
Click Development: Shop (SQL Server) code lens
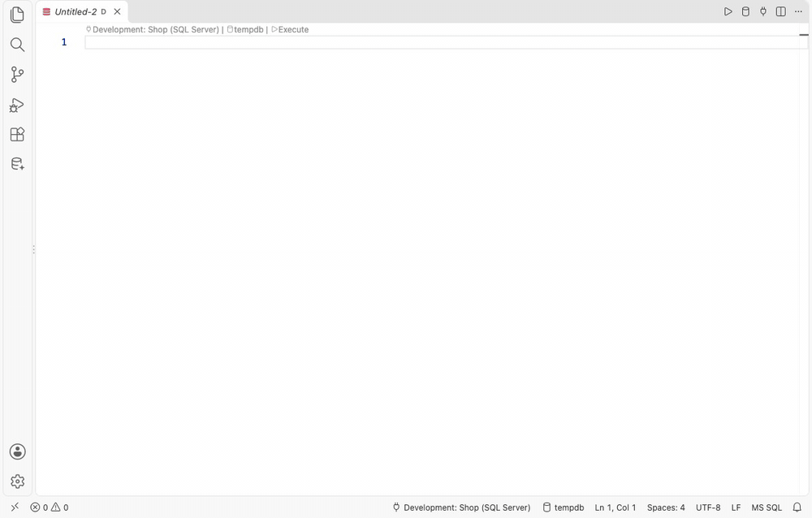(x=153, y=29)
